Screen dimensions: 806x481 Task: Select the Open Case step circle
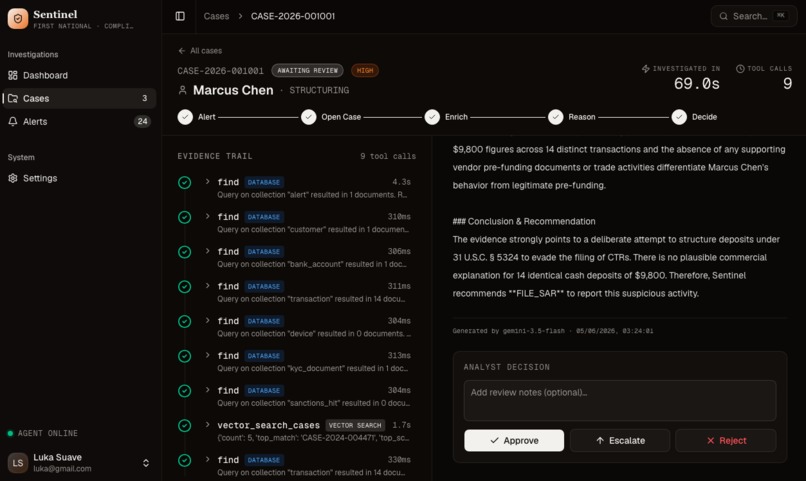[308, 117]
